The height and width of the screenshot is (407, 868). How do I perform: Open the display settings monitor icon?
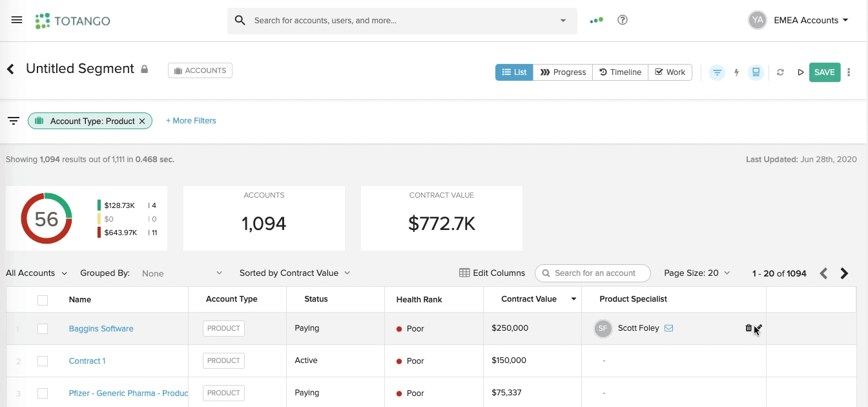(756, 72)
